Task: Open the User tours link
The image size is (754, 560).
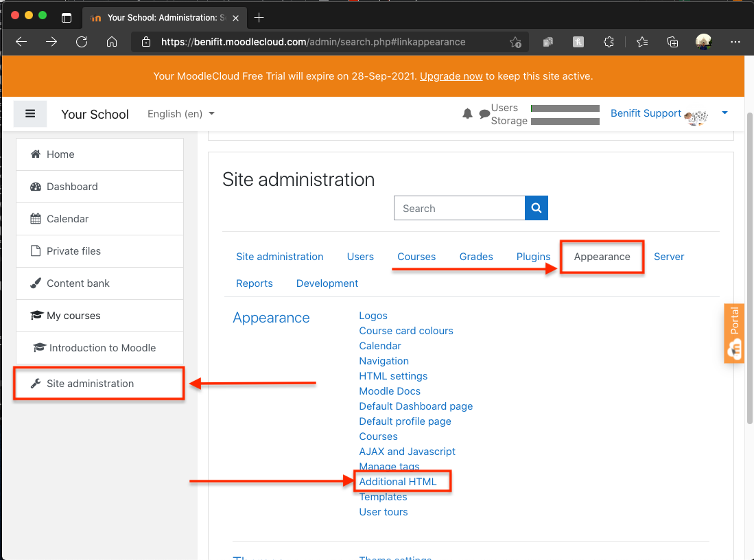Action: point(384,512)
